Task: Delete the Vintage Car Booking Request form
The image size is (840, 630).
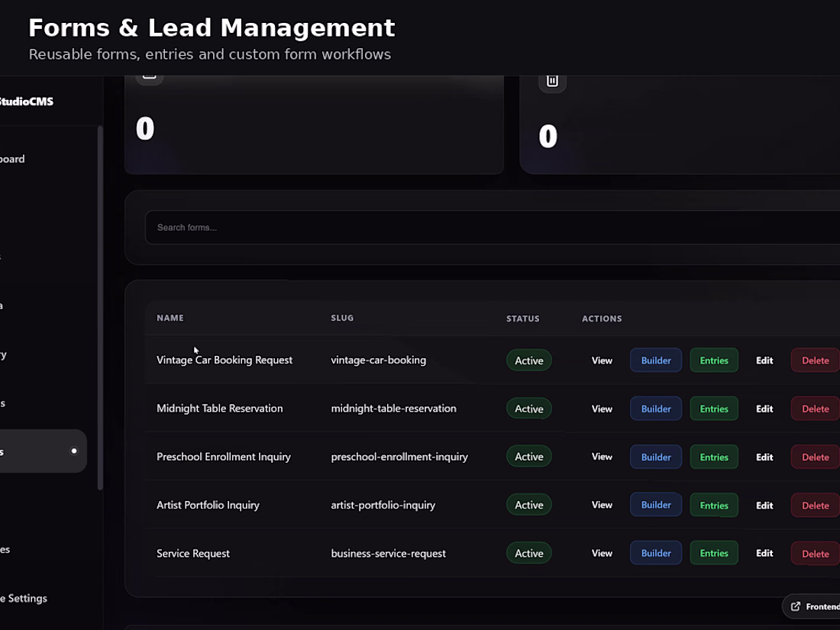Action: [x=816, y=360]
